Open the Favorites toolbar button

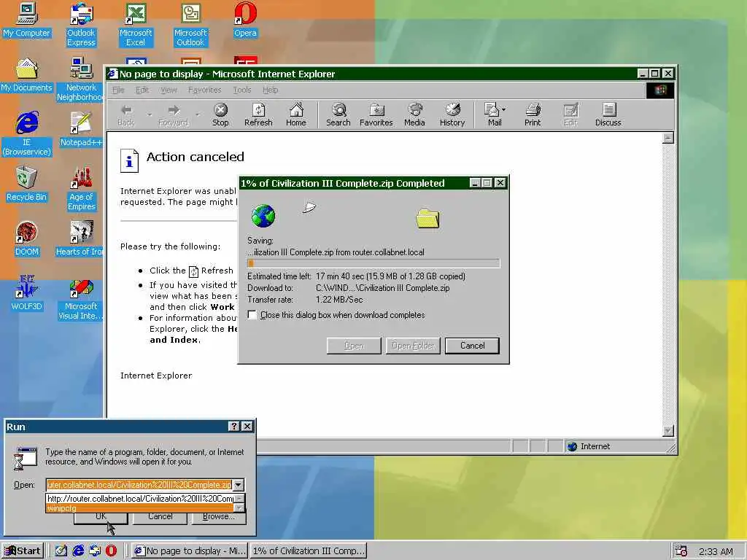tap(376, 114)
